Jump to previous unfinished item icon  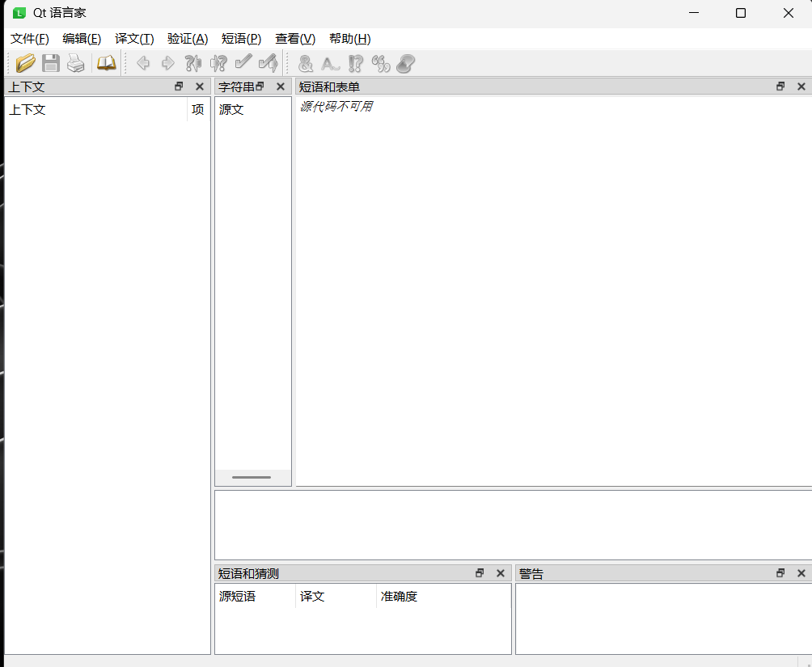[193, 63]
